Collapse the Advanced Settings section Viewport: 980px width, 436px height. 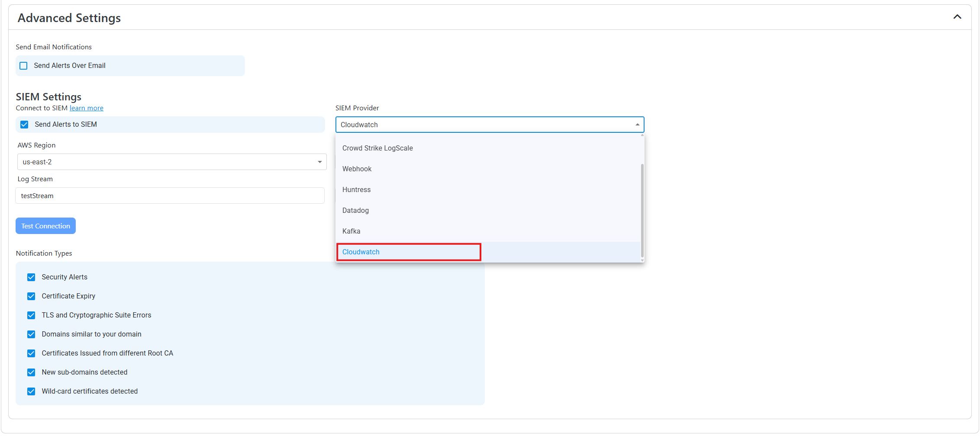click(957, 17)
